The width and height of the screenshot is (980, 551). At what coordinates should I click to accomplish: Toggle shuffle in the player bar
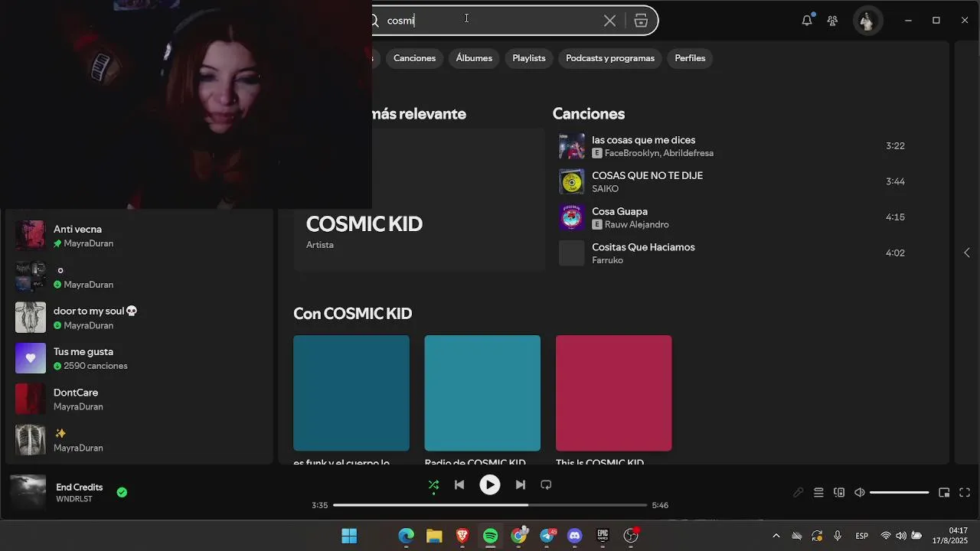click(433, 484)
